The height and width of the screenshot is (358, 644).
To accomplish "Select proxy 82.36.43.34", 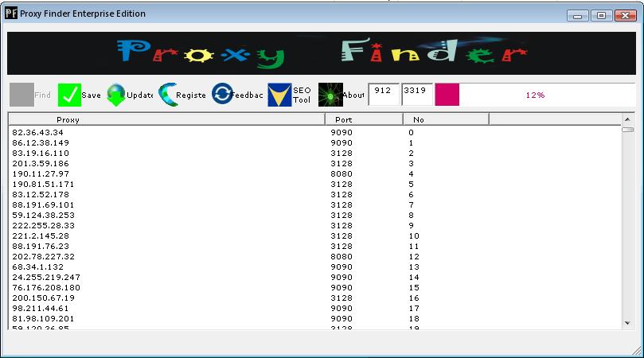I will (x=37, y=133).
